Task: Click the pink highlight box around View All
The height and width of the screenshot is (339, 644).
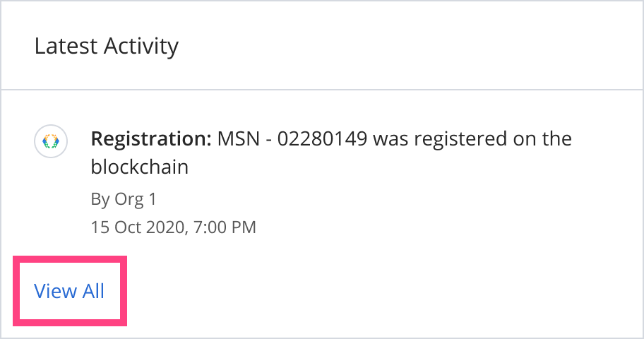Action: (70, 291)
